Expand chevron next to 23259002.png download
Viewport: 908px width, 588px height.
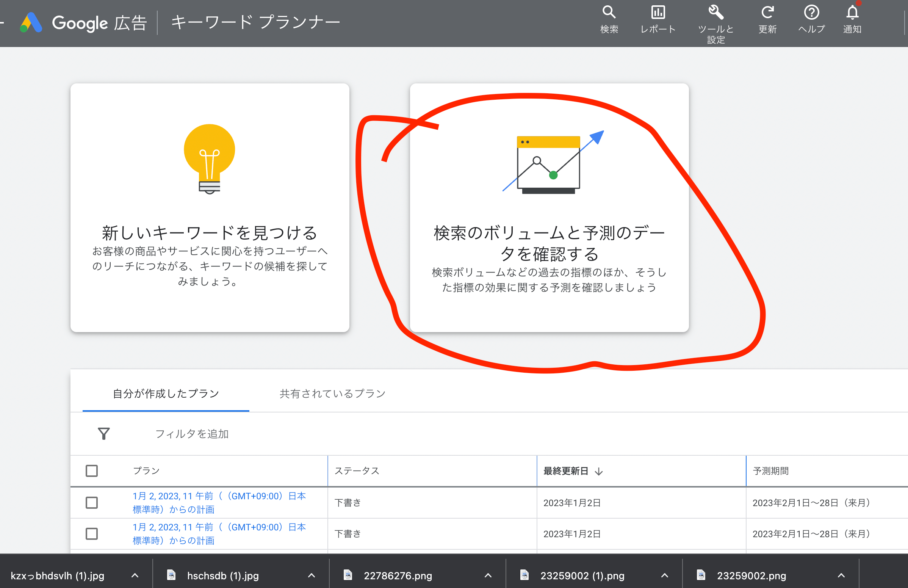(x=841, y=575)
